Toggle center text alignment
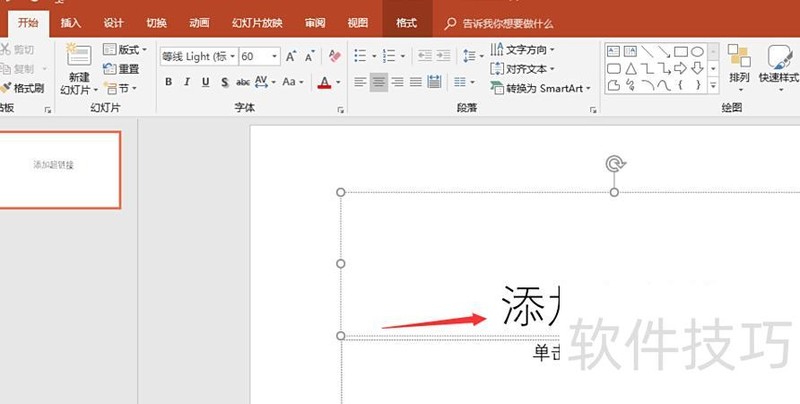Image resolution: width=800 pixels, height=404 pixels. click(379, 82)
